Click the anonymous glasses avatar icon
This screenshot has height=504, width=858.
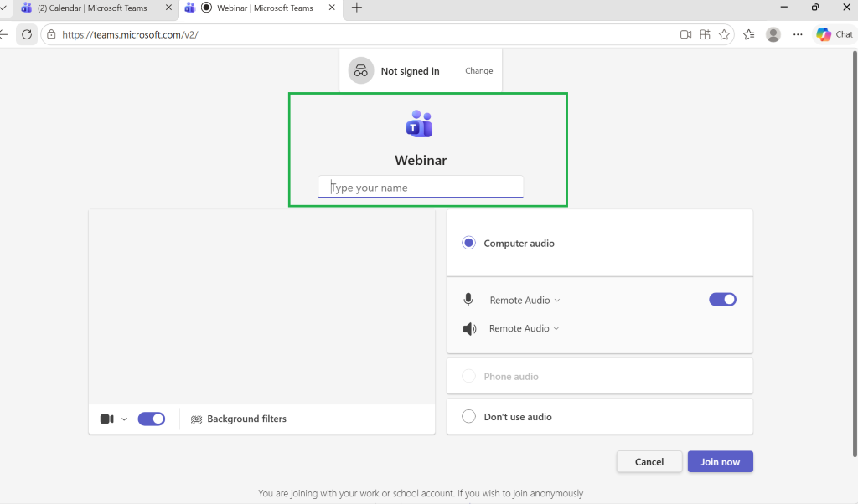click(x=360, y=70)
